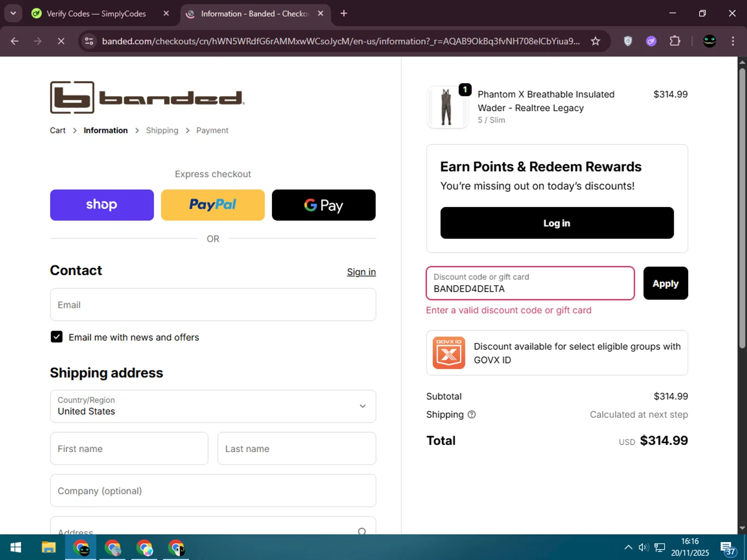Bookmark this page with star icon

[595, 41]
